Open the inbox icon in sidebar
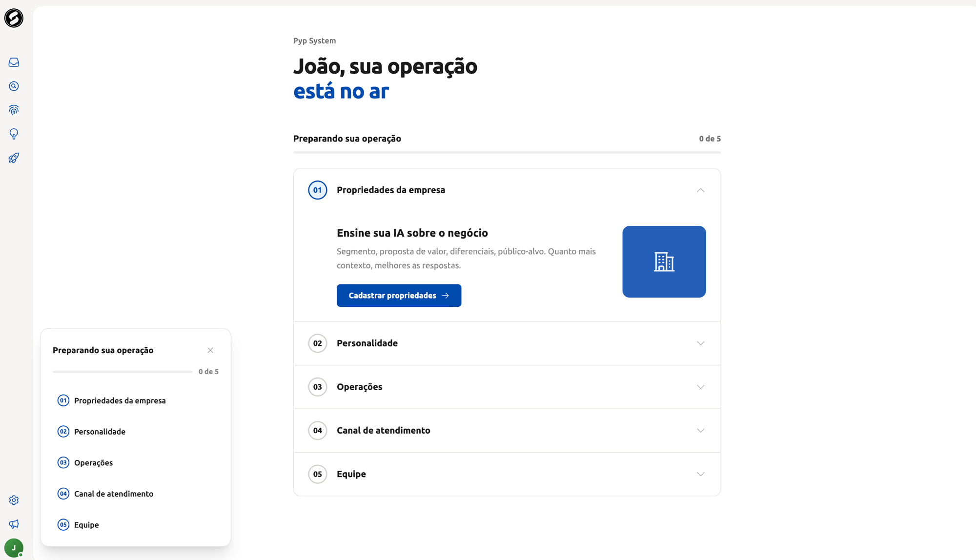The width and height of the screenshot is (976, 560). (14, 62)
